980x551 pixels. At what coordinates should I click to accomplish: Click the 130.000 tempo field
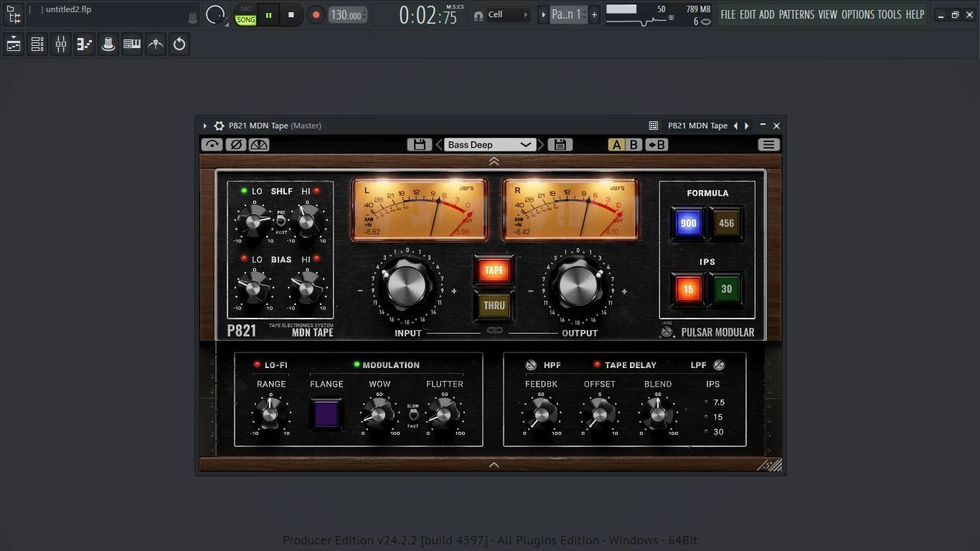pos(348,15)
